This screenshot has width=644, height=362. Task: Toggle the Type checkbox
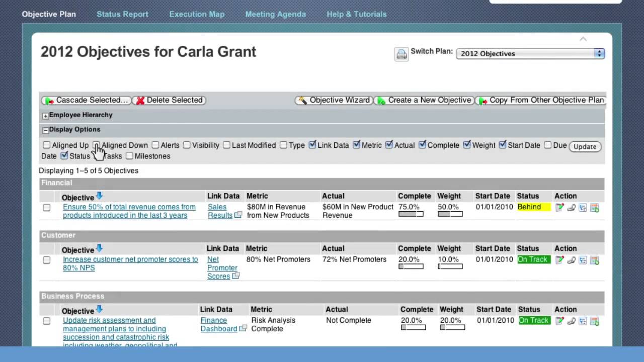point(283,145)
